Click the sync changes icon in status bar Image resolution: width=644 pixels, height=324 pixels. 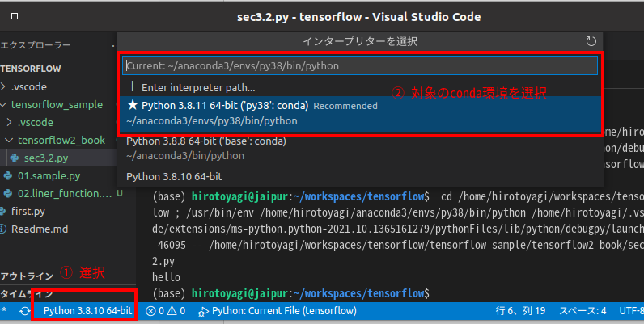point(25,311)
